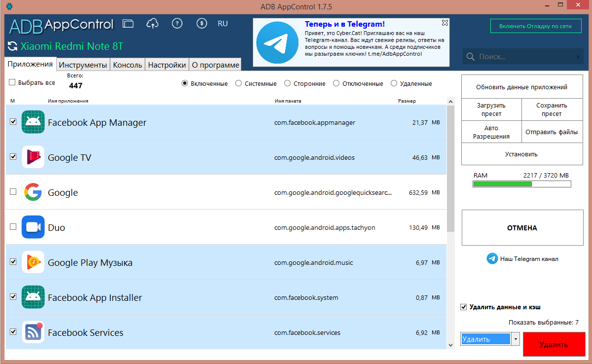The width and height of the screenshot is (592, 364).
Task: Switch language via RU label
Action: click(x=222, y=23)
